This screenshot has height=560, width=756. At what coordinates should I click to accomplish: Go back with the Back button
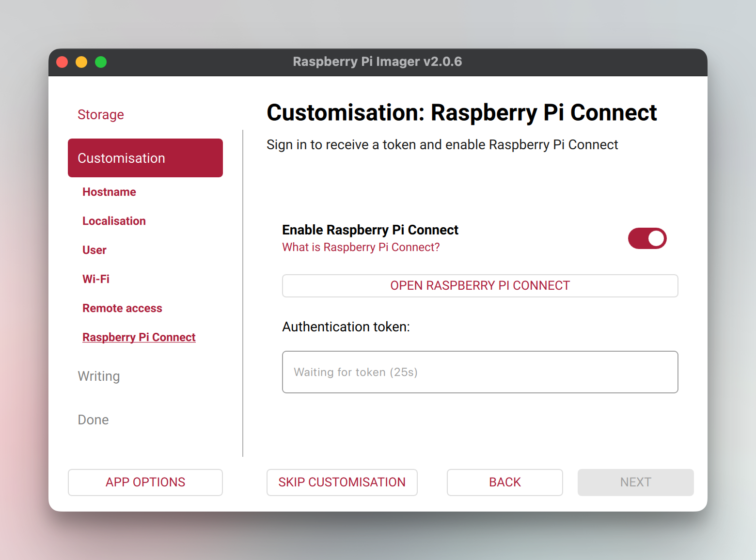505,482
